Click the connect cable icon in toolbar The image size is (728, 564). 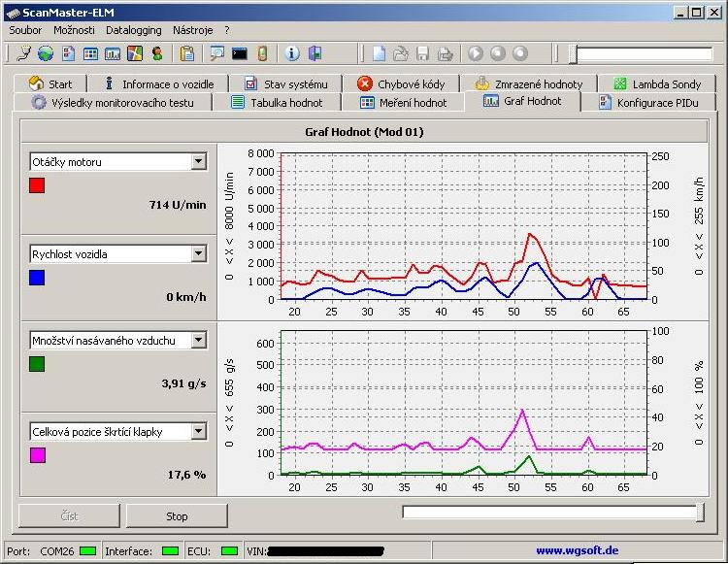[x=23, y=53]
